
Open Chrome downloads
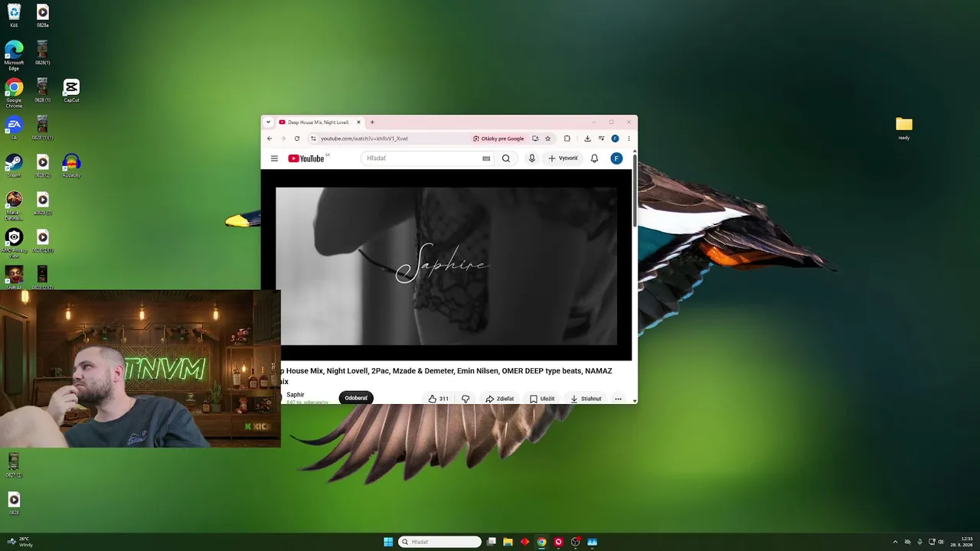587,139
